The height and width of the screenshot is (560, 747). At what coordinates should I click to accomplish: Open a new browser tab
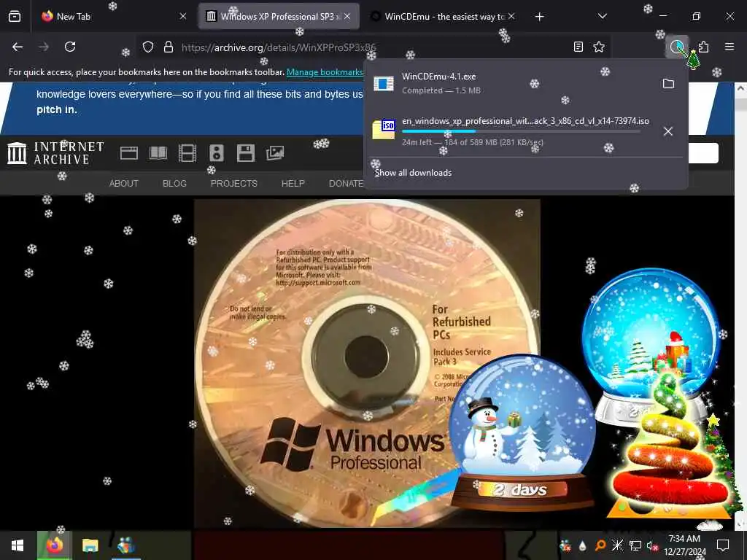[x=539, y=17]
